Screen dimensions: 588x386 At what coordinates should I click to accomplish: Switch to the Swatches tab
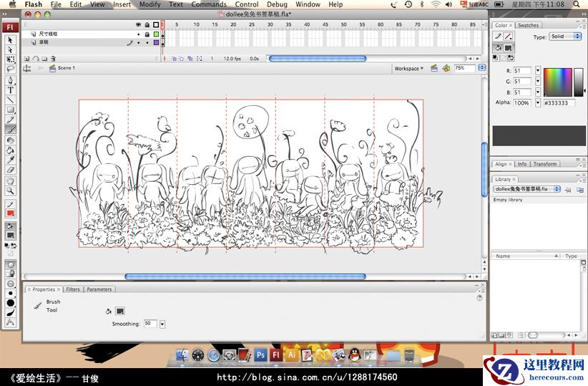(x=529, y=25)
